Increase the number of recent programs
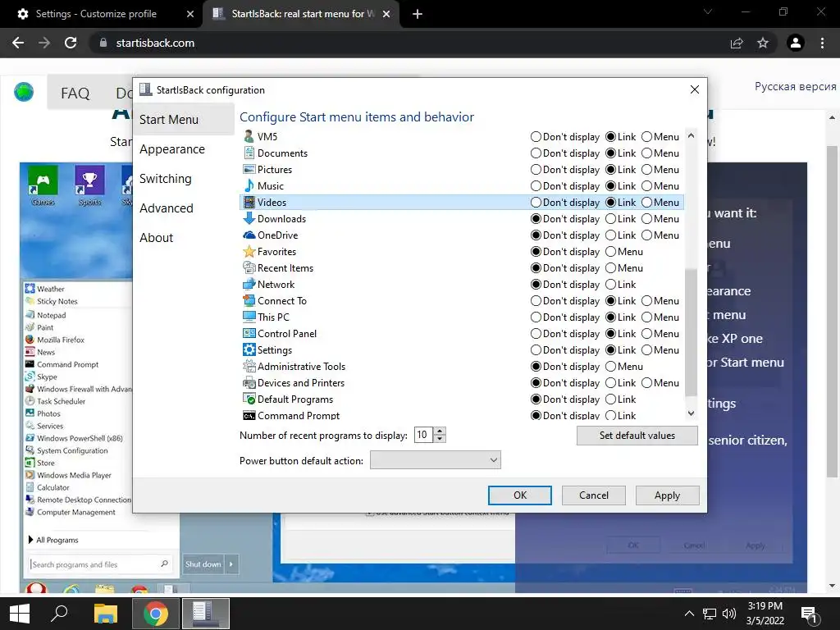Screen dimensions: 840x630 click(440, 431)
